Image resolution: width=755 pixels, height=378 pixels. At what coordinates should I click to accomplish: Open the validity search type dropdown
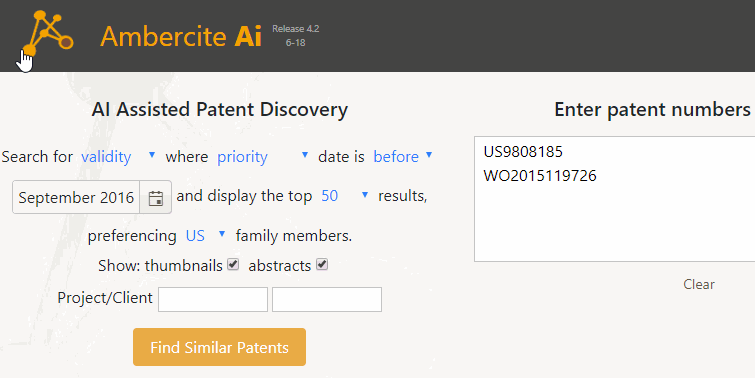tap(118, 156)
